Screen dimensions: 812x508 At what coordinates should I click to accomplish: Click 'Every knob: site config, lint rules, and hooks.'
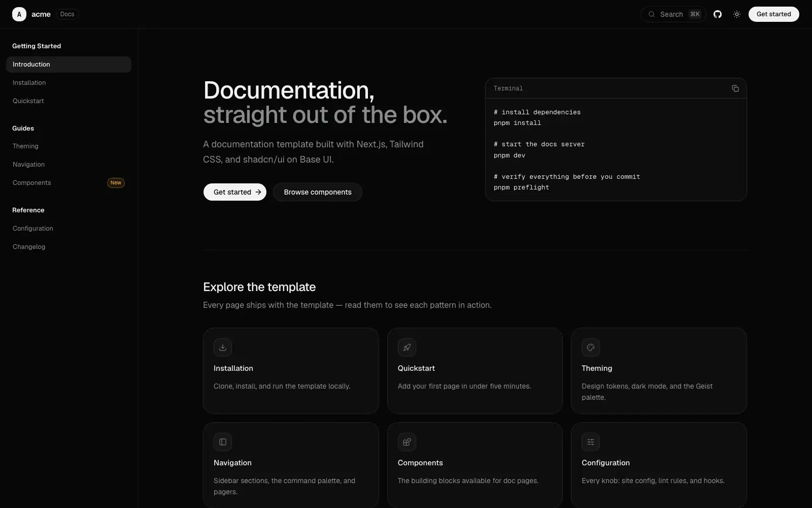point(653,481)
